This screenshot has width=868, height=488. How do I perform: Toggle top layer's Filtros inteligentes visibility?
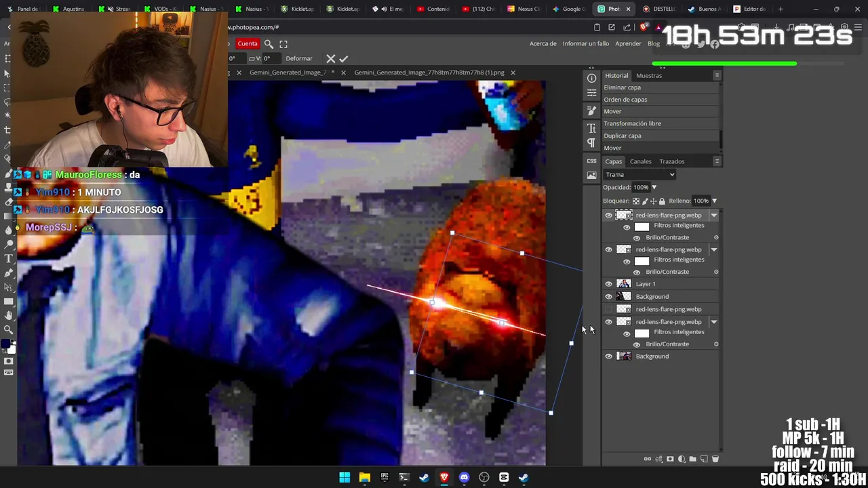pyautogui.click(x=627, y=227)
